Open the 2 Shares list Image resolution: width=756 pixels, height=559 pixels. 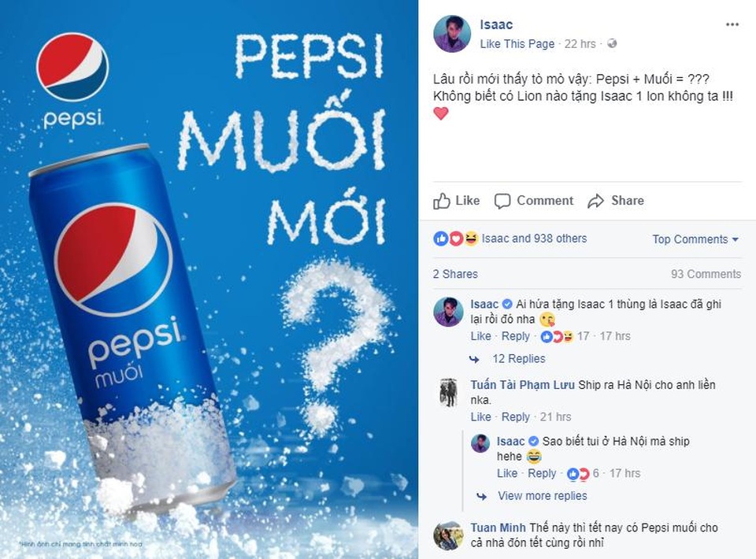tap(455, 274)
